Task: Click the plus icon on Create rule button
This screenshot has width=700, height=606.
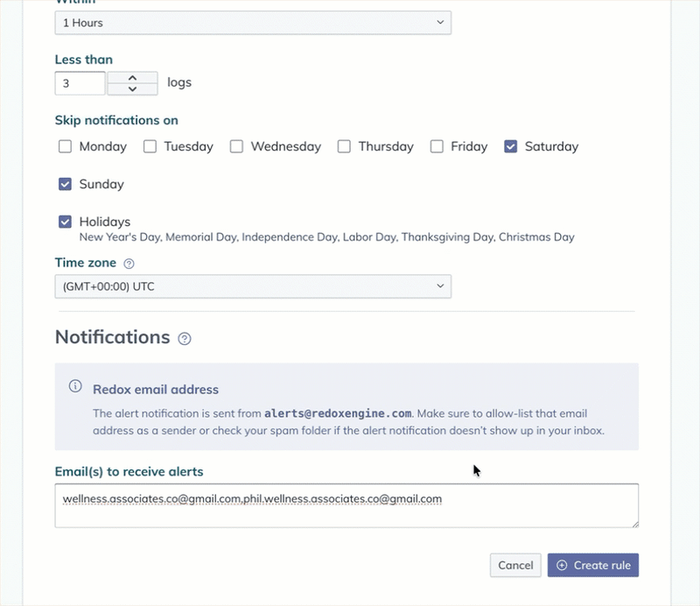Action: pos(563,565)
